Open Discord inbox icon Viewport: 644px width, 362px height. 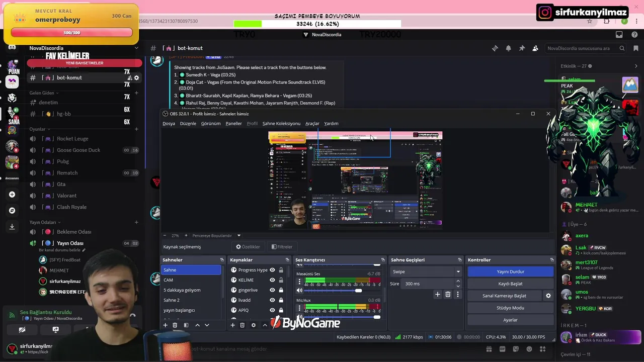[619, 35]
